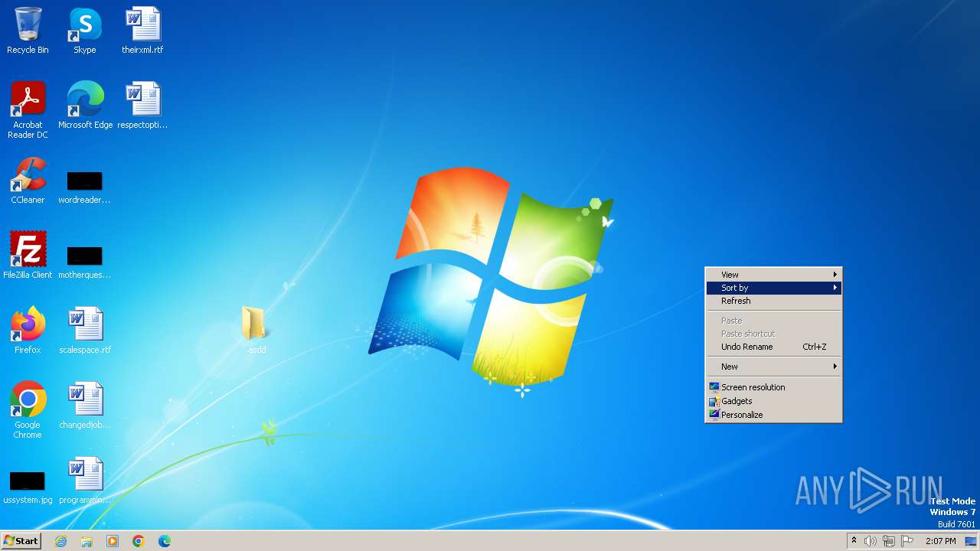Select the Recycle Bin desktop icon
Screen dimensions: 980x551
coord(28,31)
